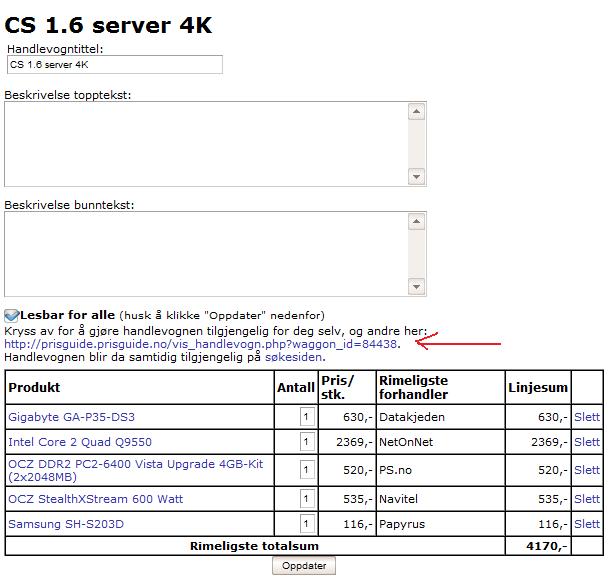608x582 pixels.
Task: Open the Gigabyte GA-P35-DS3 product link
Action: pyautogui.click(x=72, y=417)
